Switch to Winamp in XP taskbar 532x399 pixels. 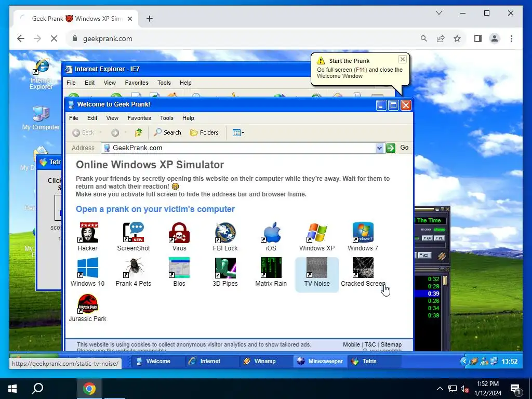(266, 362)
